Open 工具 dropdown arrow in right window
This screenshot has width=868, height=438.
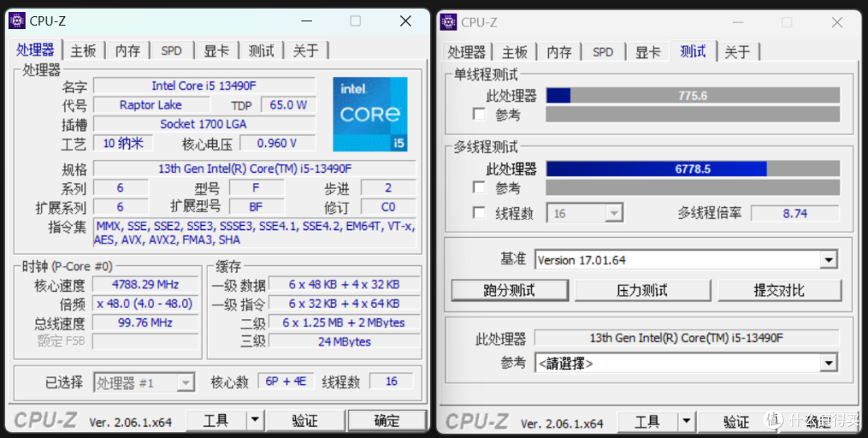[686, 422]
